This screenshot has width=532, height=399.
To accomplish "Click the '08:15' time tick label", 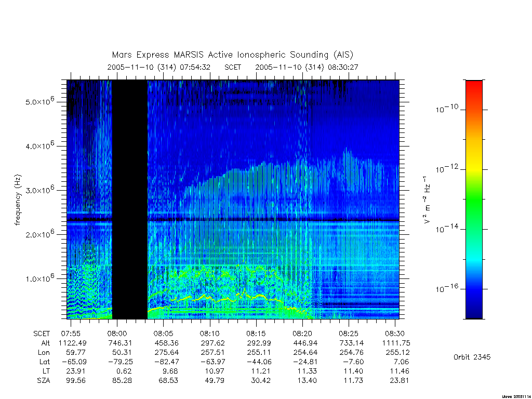I will click(256, 334).
